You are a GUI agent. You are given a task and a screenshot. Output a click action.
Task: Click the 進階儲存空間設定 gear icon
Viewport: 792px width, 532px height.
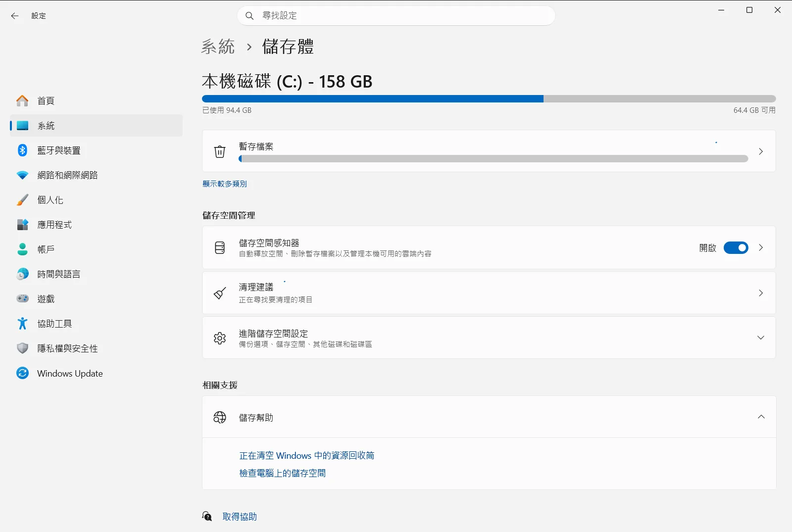220,338
